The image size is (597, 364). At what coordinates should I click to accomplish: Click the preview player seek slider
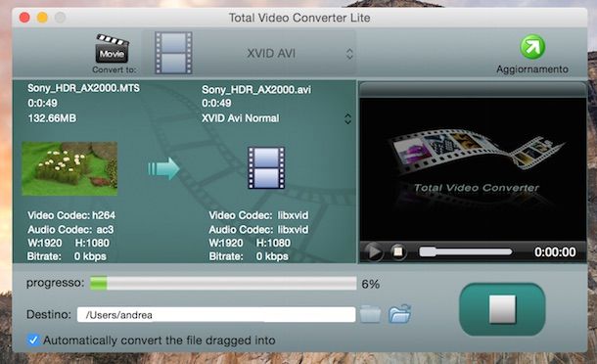coord(465,251)
